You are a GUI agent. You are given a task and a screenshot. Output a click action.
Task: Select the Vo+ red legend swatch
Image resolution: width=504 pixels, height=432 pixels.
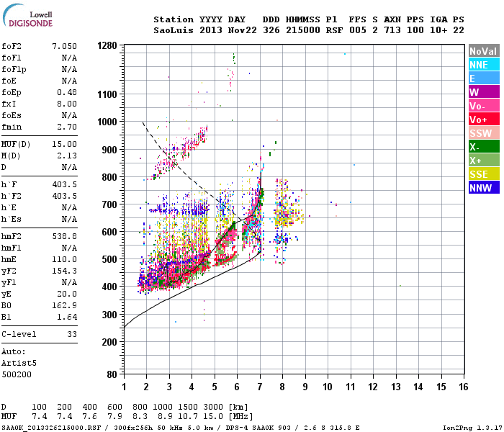pos(484,120)
